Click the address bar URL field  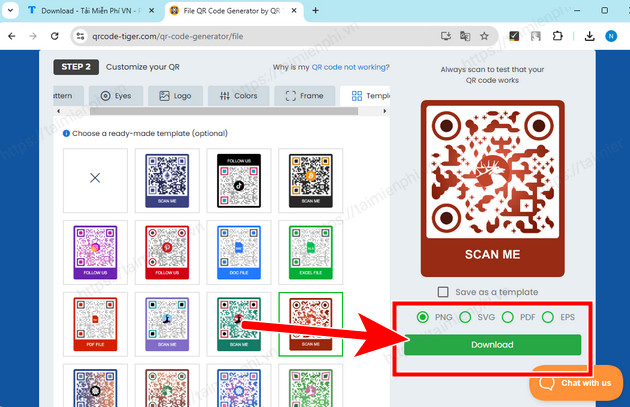point(257,36)
